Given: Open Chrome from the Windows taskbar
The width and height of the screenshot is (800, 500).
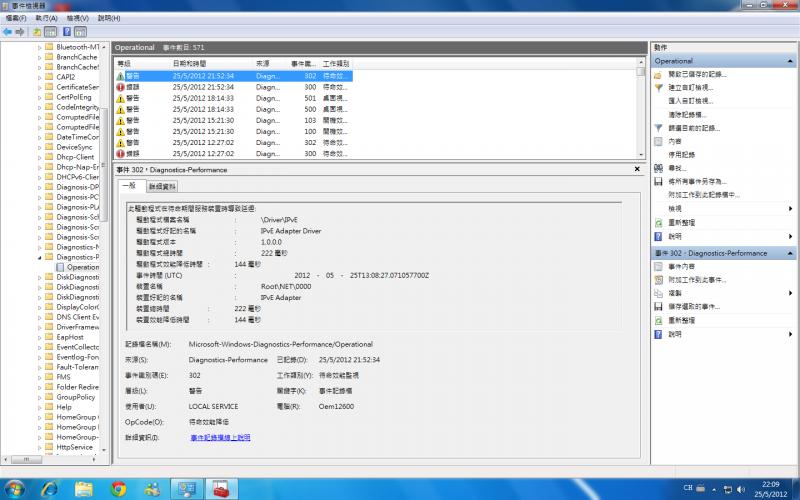Looking at the screenshot, I should tap(118, 488).
